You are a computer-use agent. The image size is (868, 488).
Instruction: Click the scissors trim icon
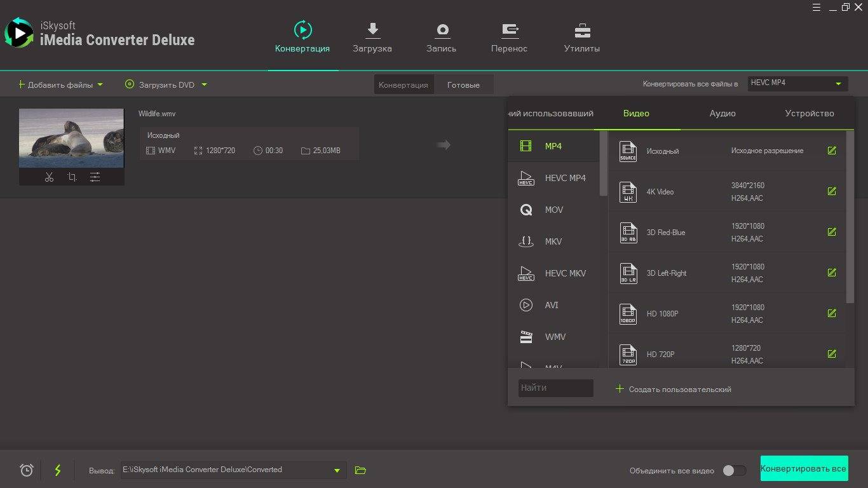[x=49, y=177]
